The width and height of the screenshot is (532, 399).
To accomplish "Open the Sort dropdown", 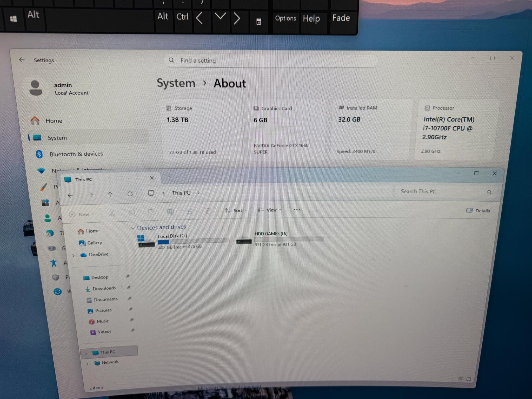I will click(236, 210).
